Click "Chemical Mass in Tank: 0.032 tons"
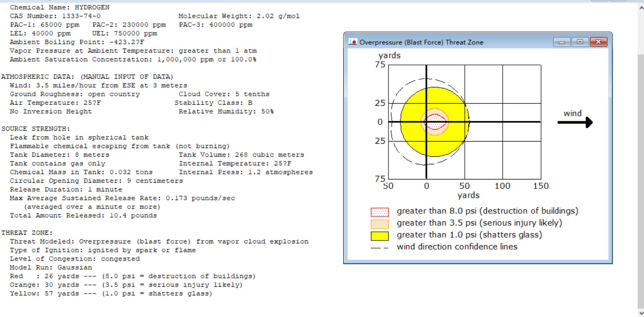The image size is (644, 317). 81,172
